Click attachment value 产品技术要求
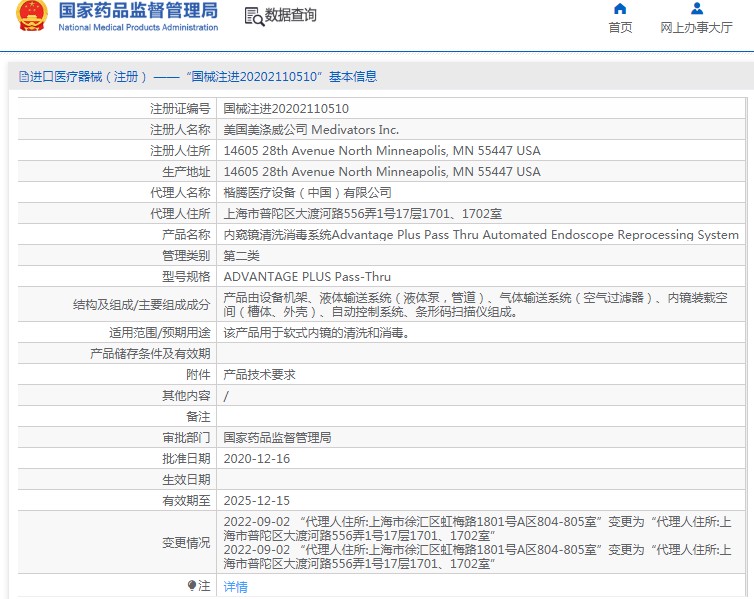This screenshot has width=754, height=599. point(259,375)
